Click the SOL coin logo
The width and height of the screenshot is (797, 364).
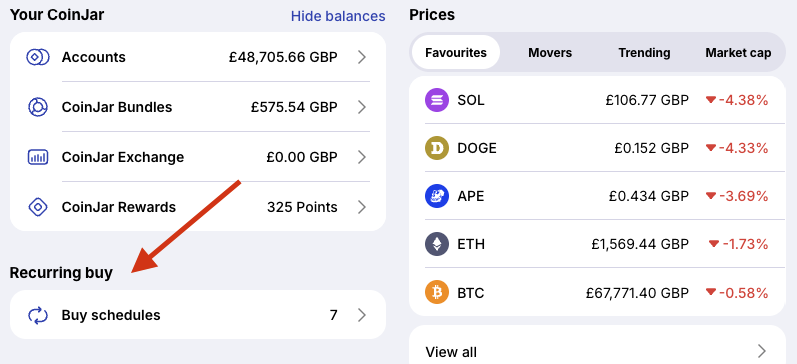pyautogui.click(x=437, y=100)
